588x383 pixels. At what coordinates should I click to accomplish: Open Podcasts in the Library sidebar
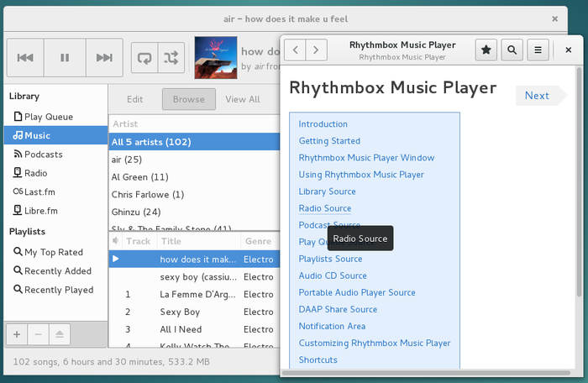tap(55, 155)
